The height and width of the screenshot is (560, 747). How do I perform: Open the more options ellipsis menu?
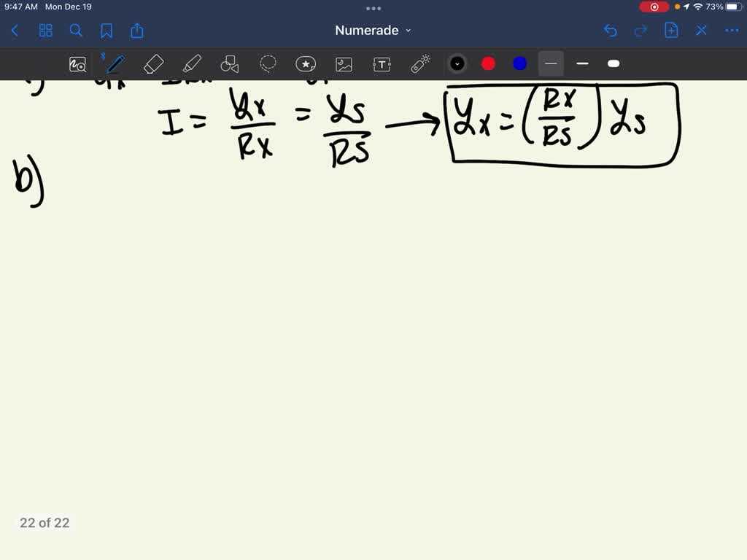click(732, 31)
